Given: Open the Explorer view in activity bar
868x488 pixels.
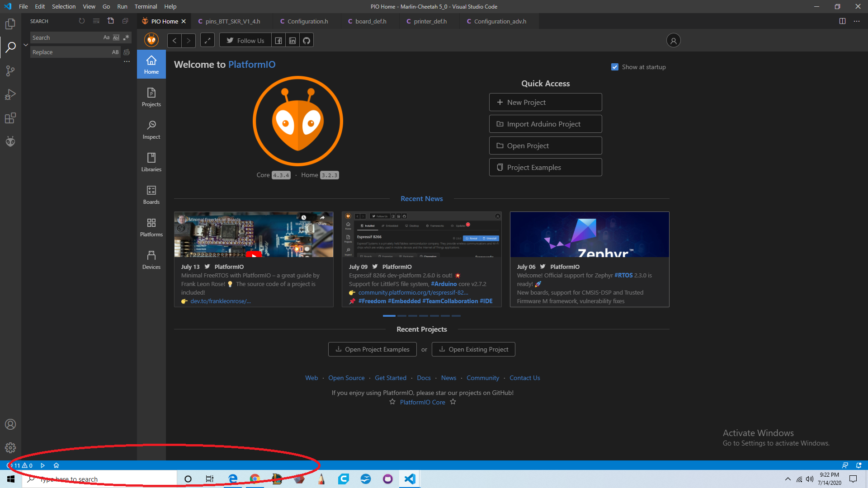Looking at the screenshot, I should pos(10,23).
